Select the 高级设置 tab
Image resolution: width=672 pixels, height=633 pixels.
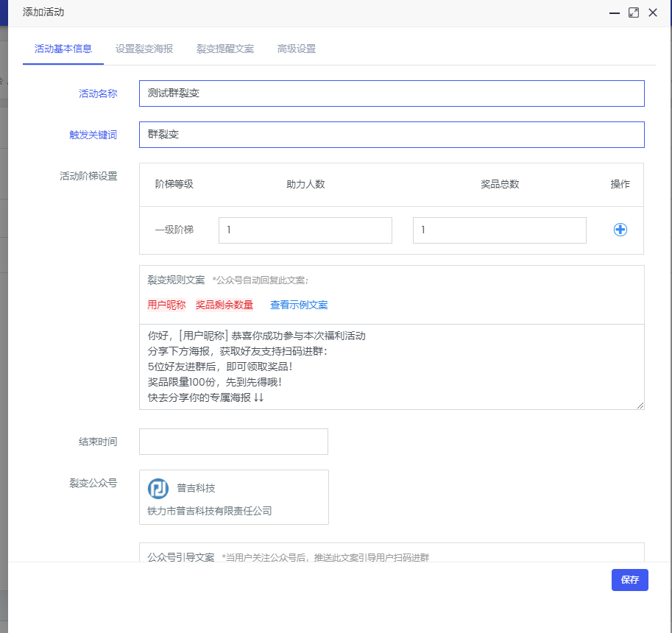[x=297, y=49]
